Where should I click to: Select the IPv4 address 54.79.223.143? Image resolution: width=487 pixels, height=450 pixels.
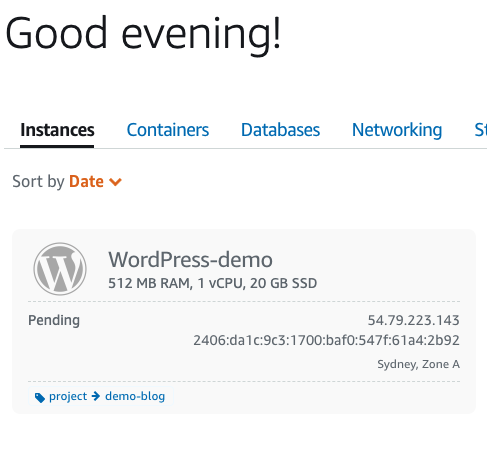tap(414, 320)
